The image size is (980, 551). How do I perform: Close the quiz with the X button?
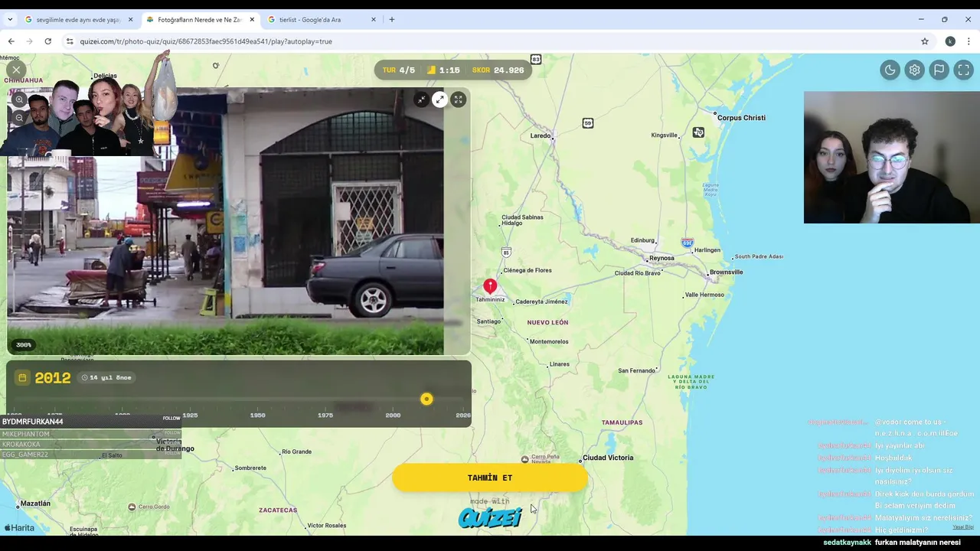(16, 70)
